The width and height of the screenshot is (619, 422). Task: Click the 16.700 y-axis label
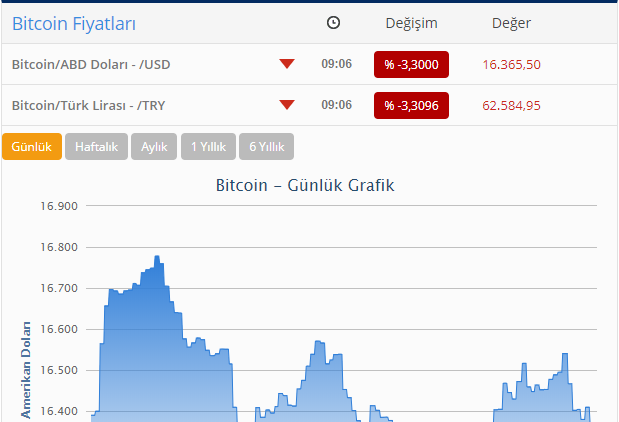(x=59, y=288)
